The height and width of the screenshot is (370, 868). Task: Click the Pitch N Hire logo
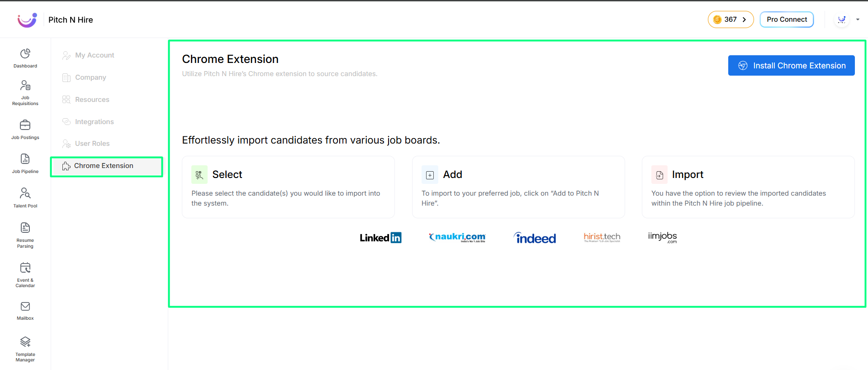[27, 20]
